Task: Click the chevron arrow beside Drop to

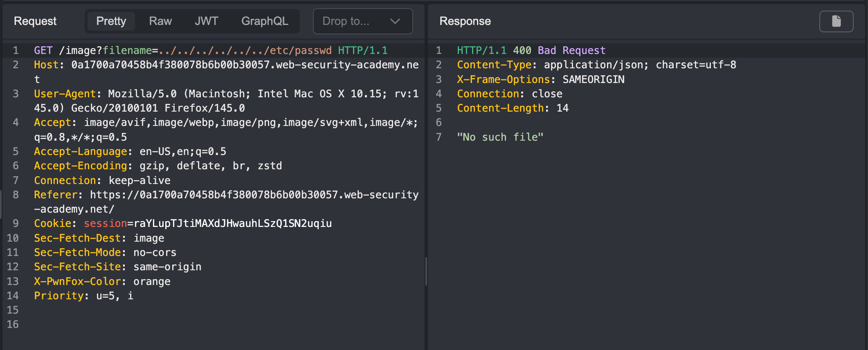Action: click(395, 21)
